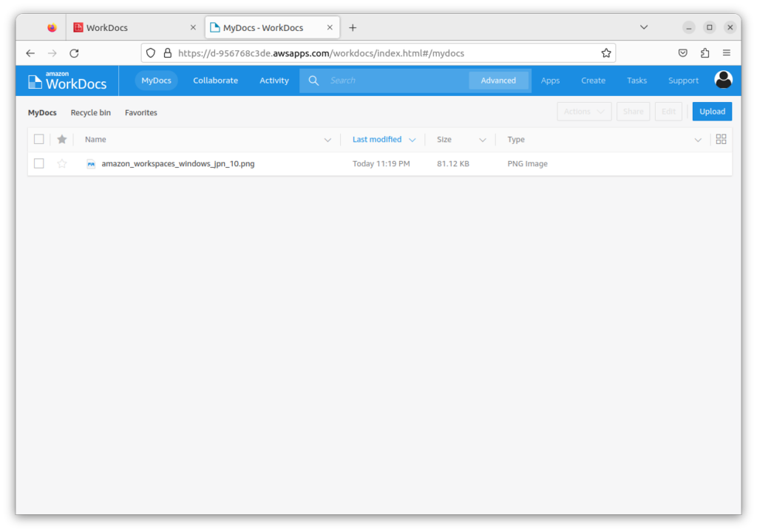757x532 pixels.
Task: Open the Type column filter dropdown
Action: [x=697, y=139]
